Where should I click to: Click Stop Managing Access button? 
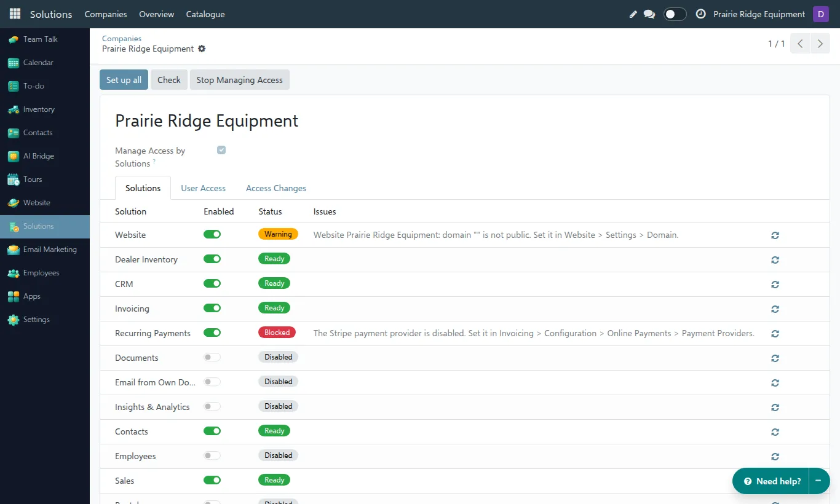click(239, 80)
